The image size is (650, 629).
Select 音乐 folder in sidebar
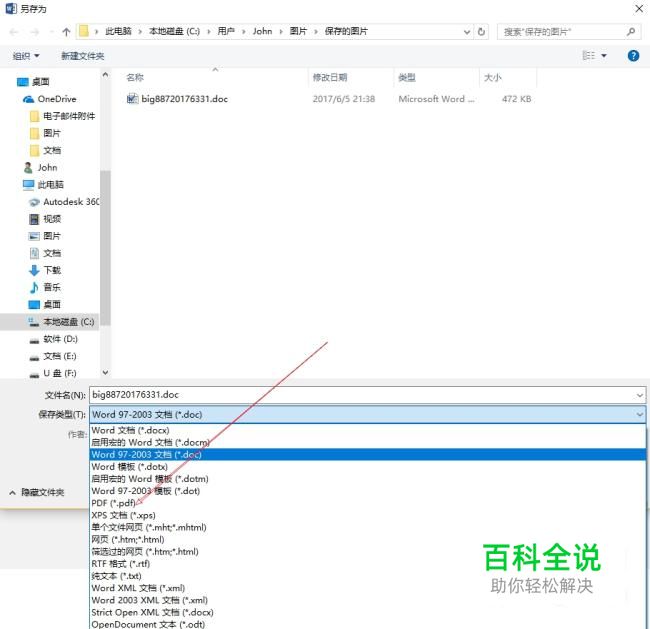(x=46, y=287)
